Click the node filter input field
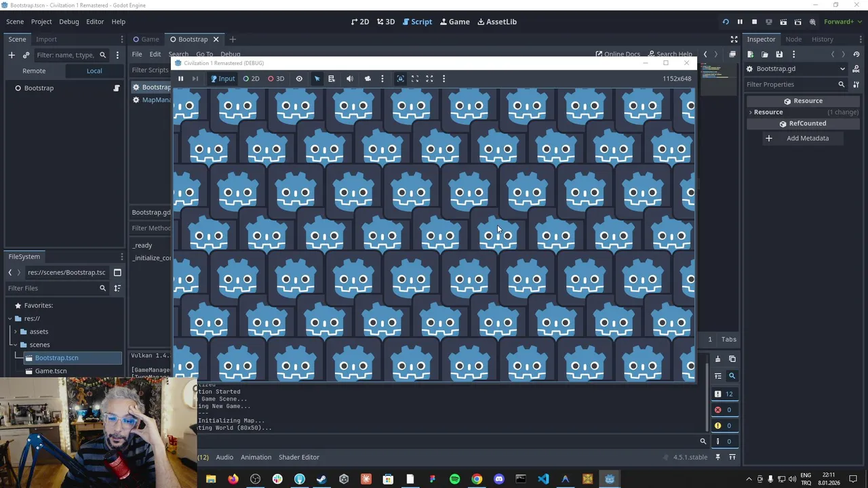The image size is (868, 488). [x=71, y=55]
